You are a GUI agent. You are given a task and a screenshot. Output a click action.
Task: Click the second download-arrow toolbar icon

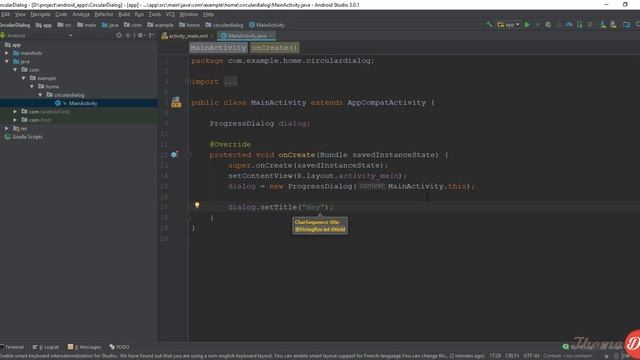coord(613,25)
